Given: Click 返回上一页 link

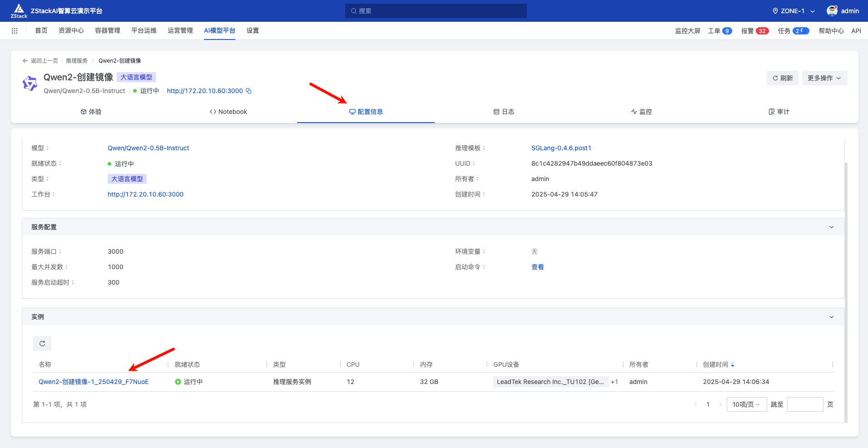Looking at the screenshot, I should point(44,61).
